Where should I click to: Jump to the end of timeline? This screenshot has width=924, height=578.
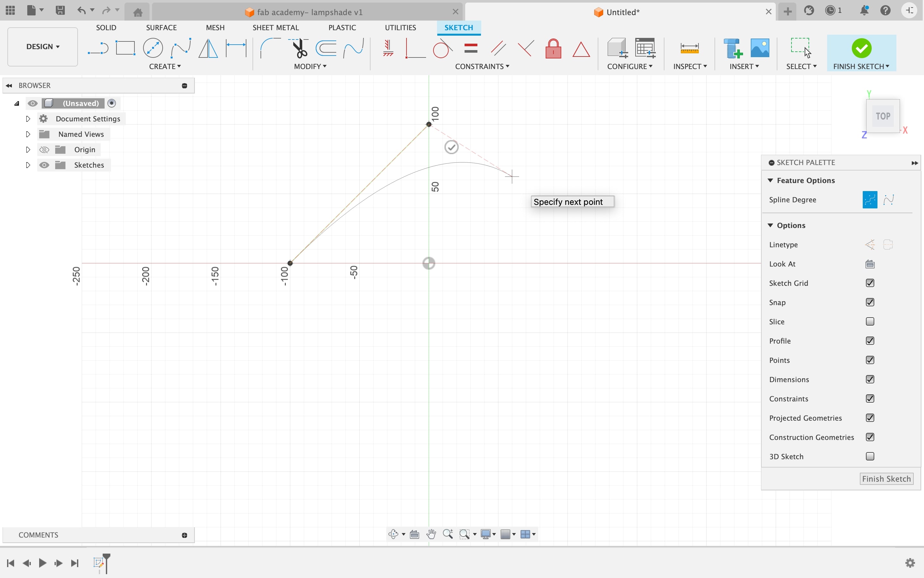tap(75, 563)
